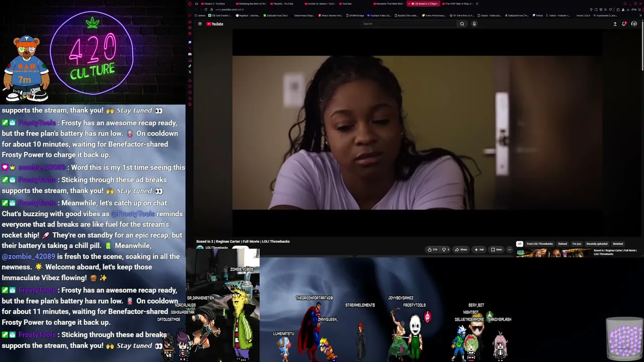This screenshot has width=644, height=362.
Task: Open 'Boxed In | Reginae Carter' suggested video
Action: point(615,252)
